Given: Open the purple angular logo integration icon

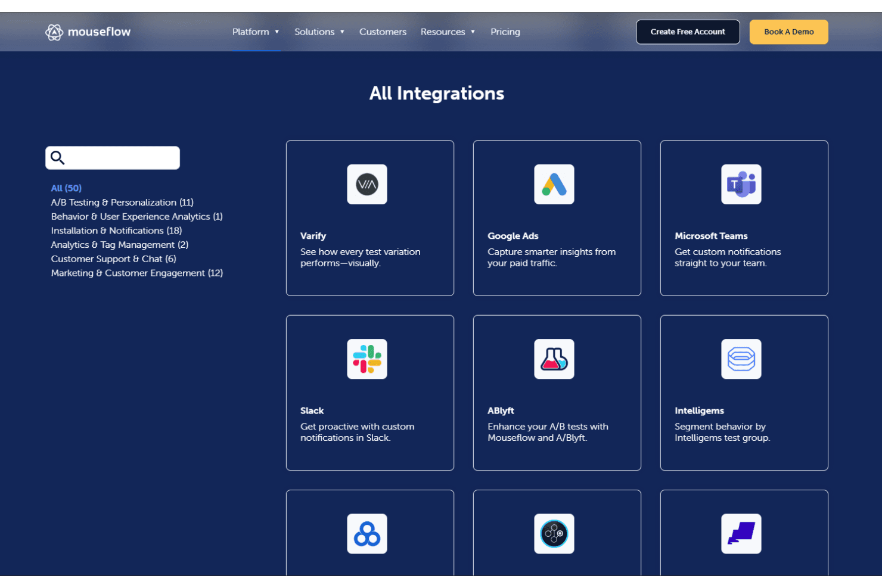Looking at the screenshot, I should [x=741, y=534].
